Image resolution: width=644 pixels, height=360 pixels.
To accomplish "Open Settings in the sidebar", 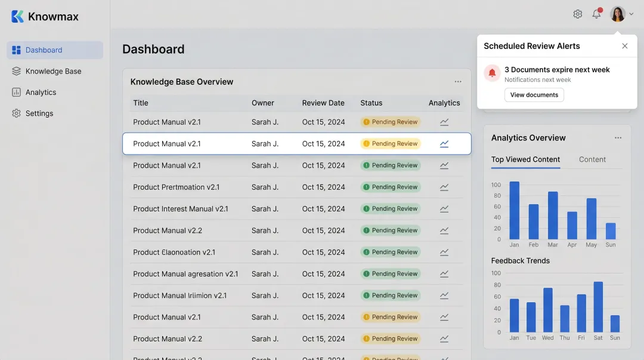I will click(x=55, y=113).
